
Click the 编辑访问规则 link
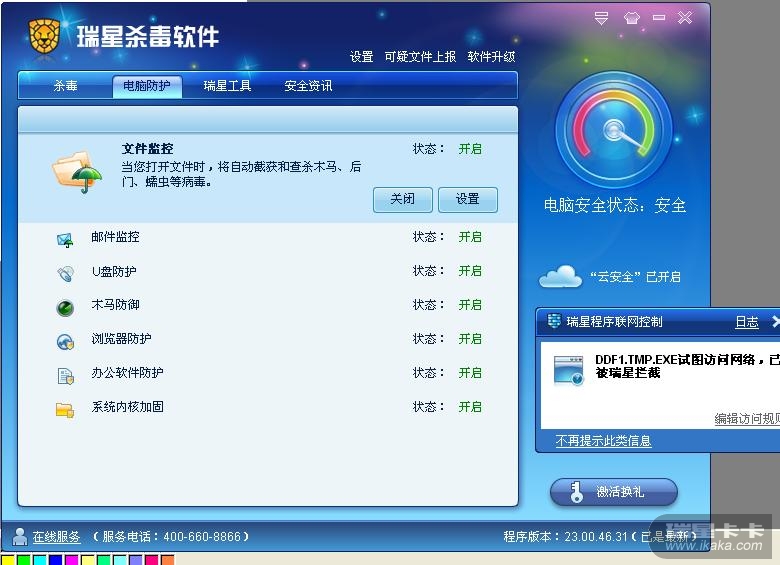pyautogui.click(x=747, y=419)
